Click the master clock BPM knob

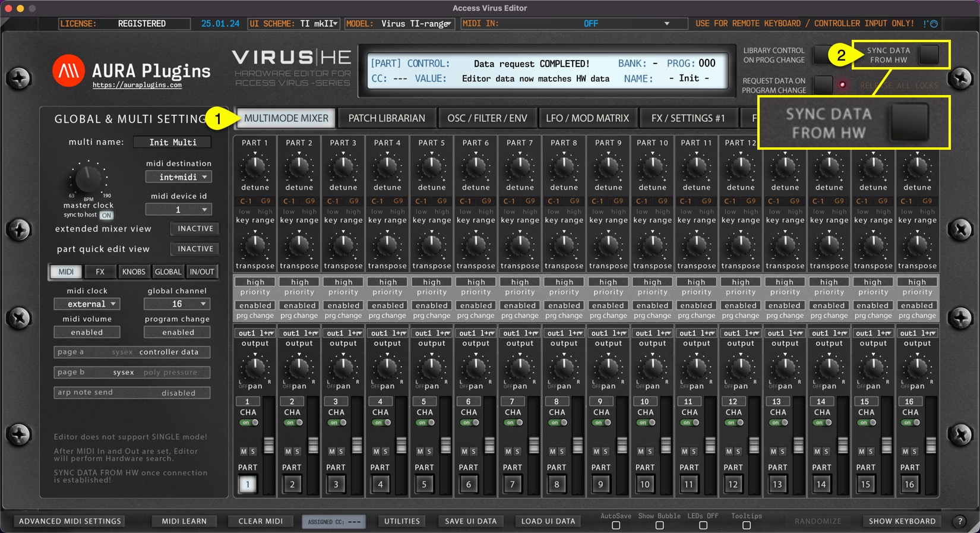pyautogui.click(x=88, y=178)
